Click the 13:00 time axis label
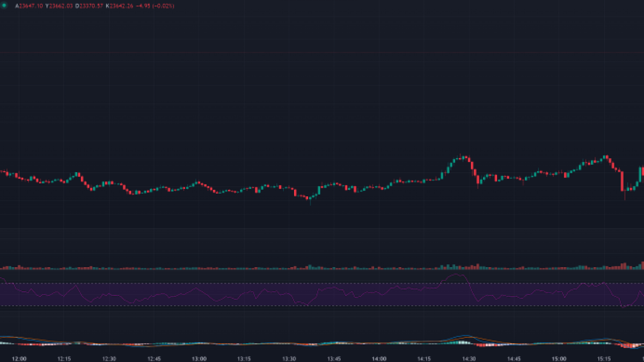The width and height of the screenshot is (644, 362). [x=199, y=358]
